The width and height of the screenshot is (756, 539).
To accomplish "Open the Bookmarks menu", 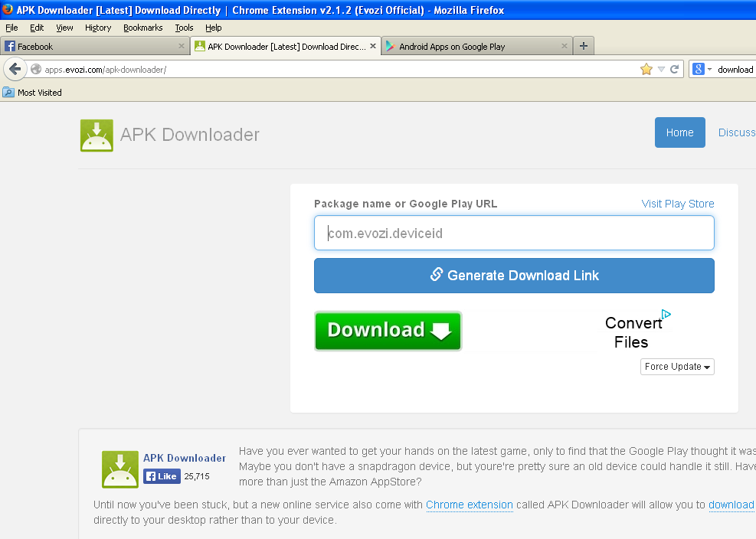I will point(142,28).
